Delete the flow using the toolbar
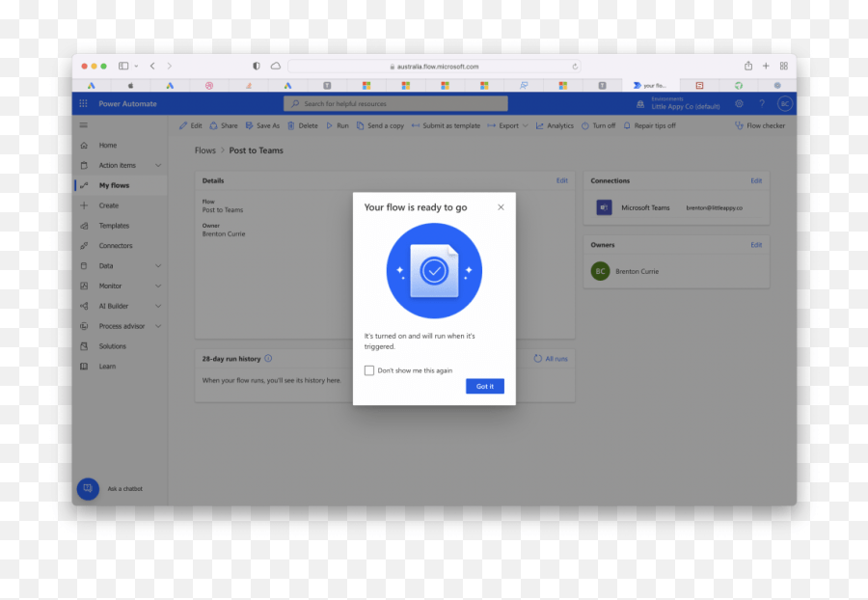Viewport: 868px width, 600px height. tap(303, 125)
